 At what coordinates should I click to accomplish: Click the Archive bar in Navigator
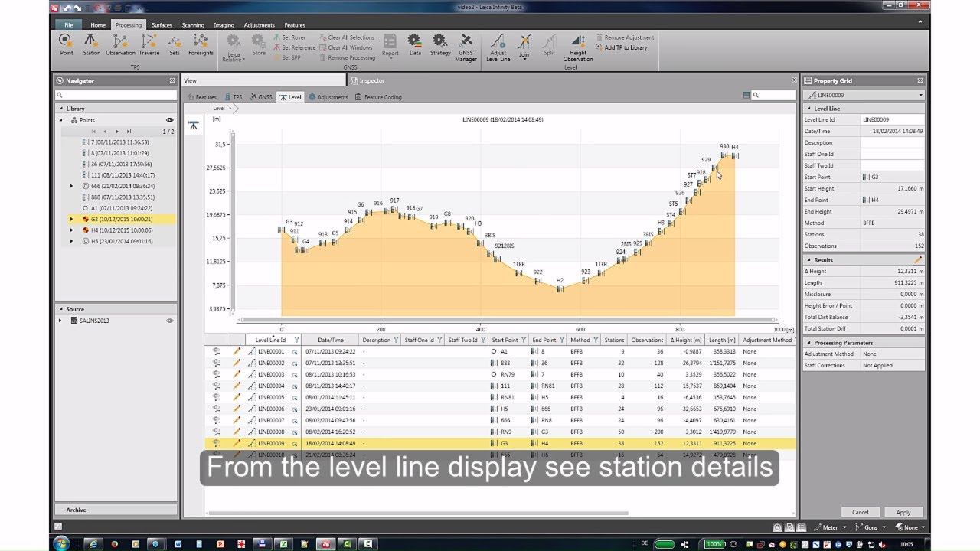pos(116,510)
